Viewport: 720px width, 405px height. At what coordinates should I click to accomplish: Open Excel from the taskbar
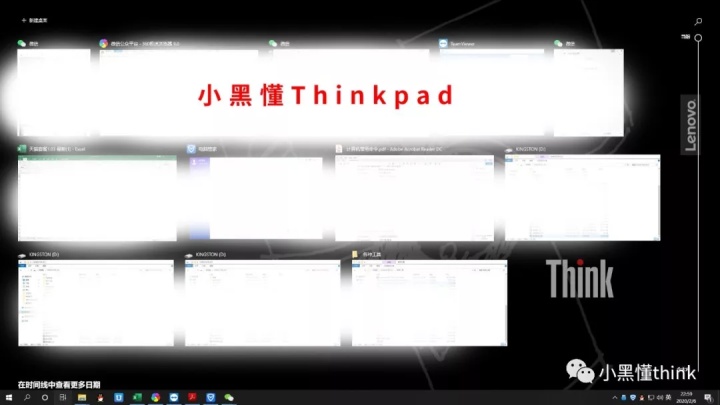pyautogui.click(x=137, y=398)
